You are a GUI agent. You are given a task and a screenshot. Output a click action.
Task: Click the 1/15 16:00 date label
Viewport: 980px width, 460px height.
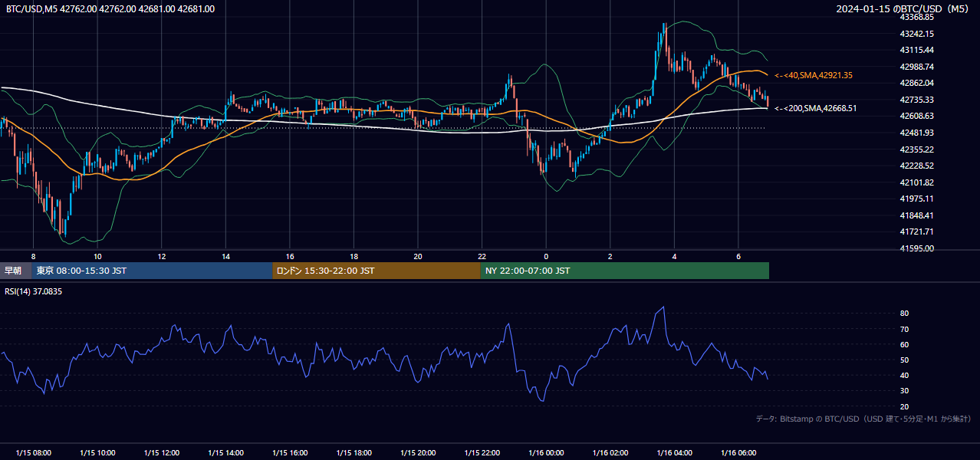tap(290, 452)
